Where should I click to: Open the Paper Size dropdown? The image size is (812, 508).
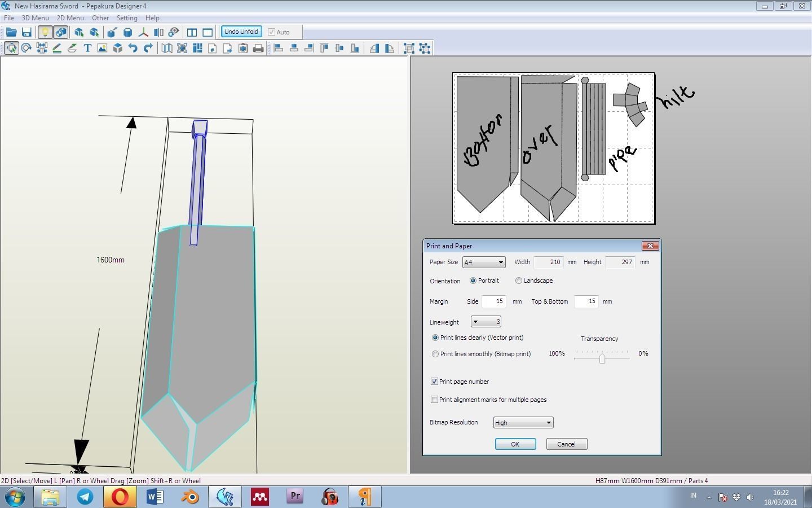tap(484, 262)
